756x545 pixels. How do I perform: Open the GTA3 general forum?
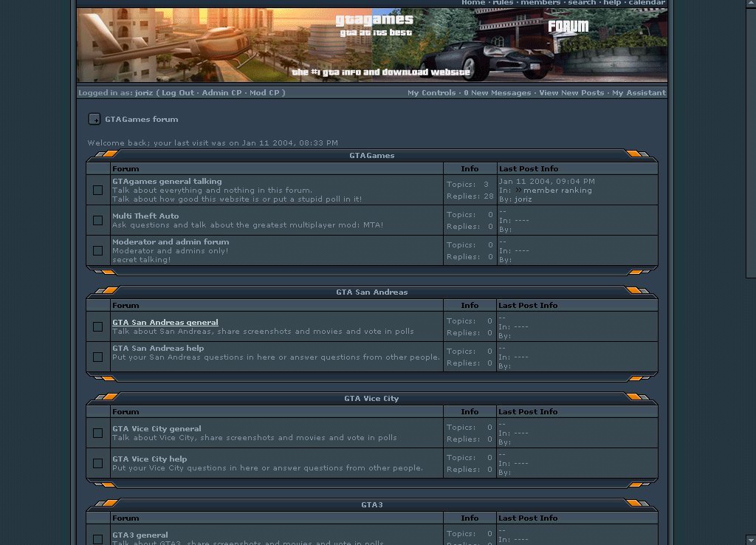pyautogui.click(x=140, y=535)
